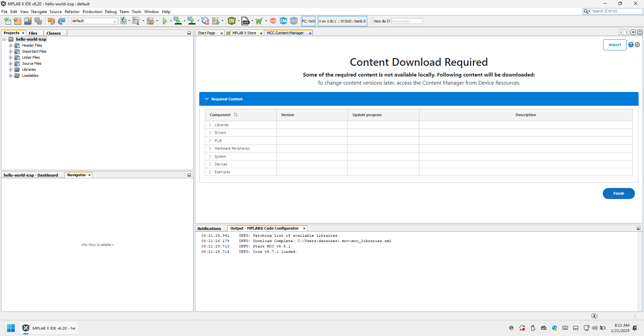This screenshot has height=336, width=644.
Task: Click the New File toolbar icon
Action: pyautogui.click(x=8, y=21)
